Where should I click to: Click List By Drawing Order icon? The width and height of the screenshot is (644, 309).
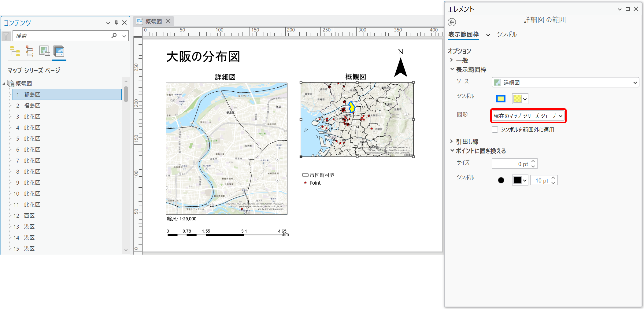(15, 51)
